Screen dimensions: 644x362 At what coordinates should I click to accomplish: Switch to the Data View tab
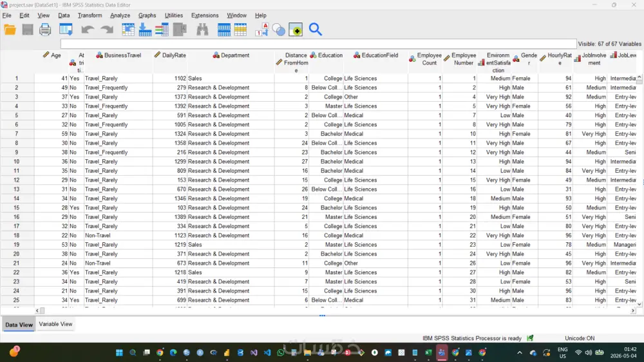(19, 324)
